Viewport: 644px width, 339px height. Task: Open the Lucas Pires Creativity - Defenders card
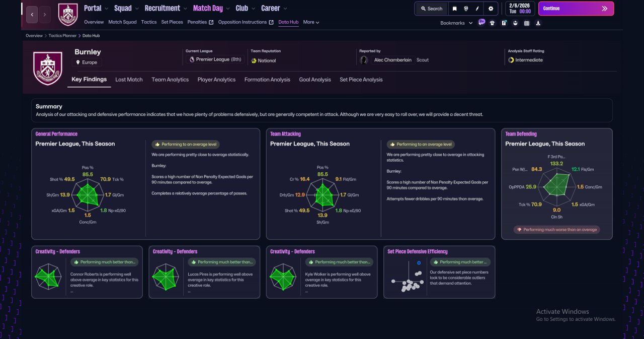tap(204, 272)
